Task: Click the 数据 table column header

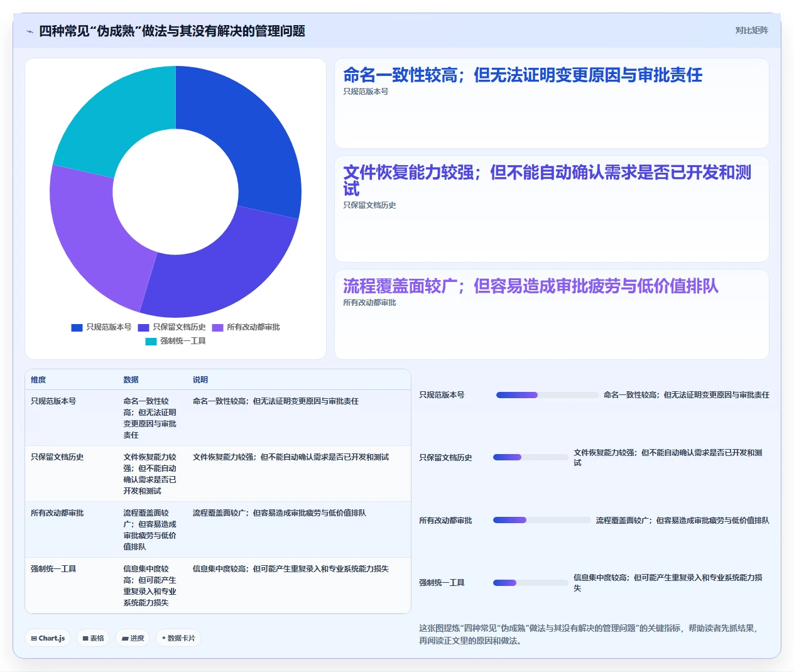Action: tap(131, 380)
